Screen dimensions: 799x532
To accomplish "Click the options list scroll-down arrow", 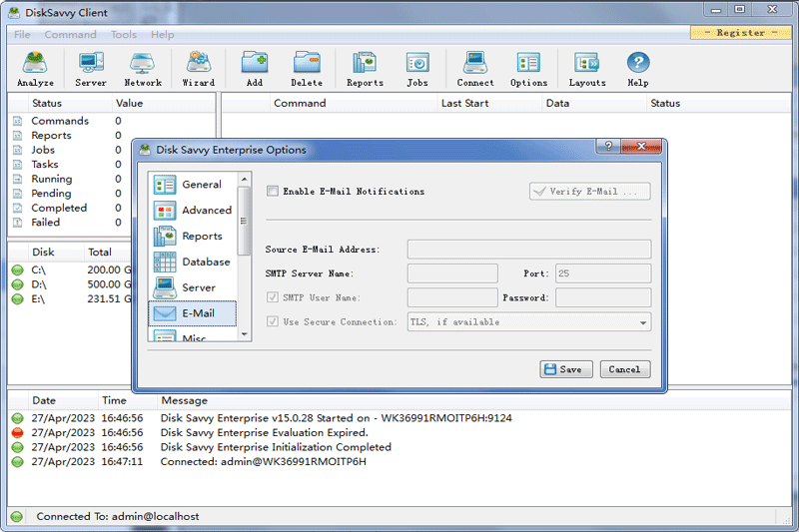I will [245, 334].
